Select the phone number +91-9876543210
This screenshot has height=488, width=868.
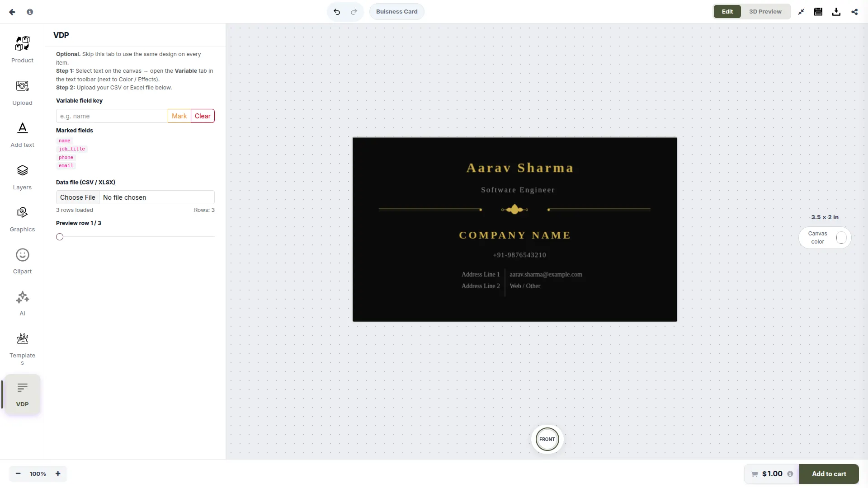pyautogui.click(x=519, y=255)
